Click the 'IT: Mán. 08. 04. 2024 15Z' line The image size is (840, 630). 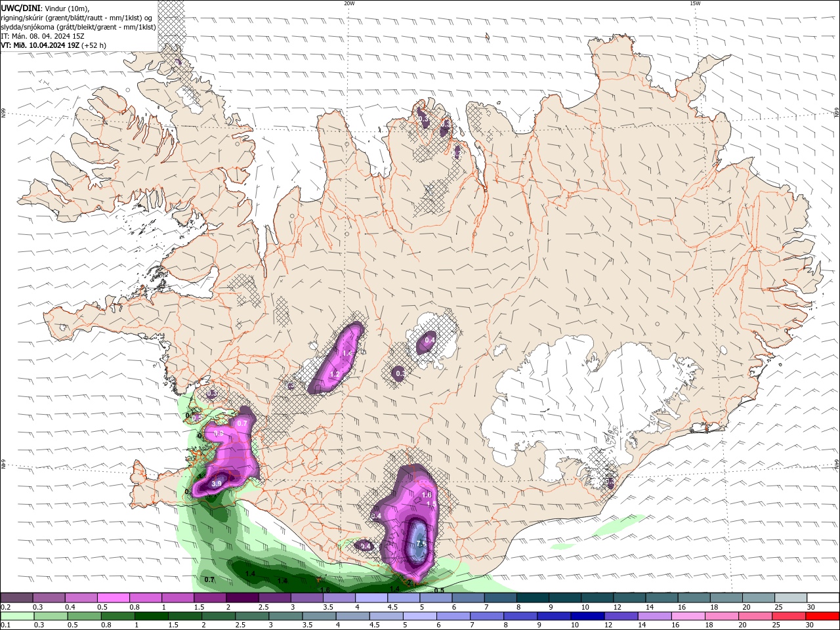(x=42, y=36)
